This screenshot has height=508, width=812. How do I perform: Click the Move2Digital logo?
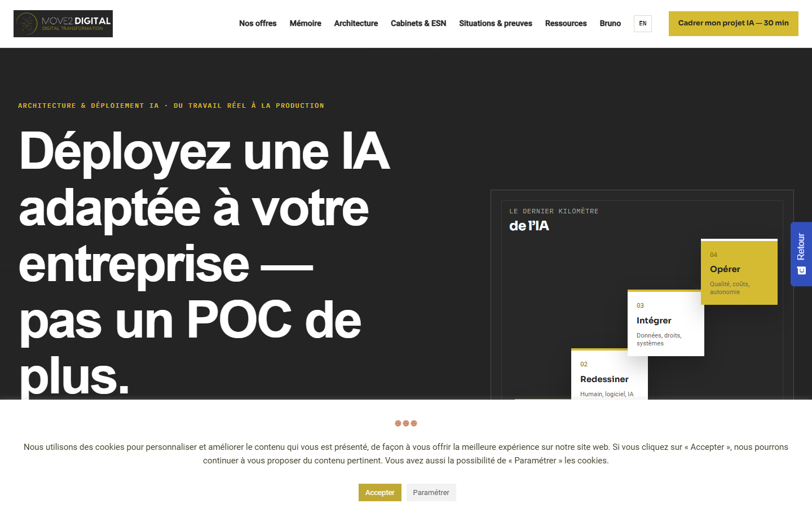click(x=63, y=24)
